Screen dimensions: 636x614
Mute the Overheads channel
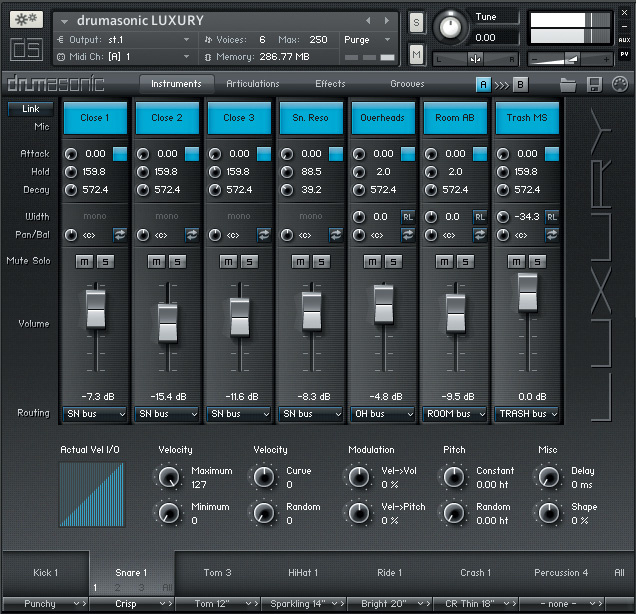coord(372,262)
